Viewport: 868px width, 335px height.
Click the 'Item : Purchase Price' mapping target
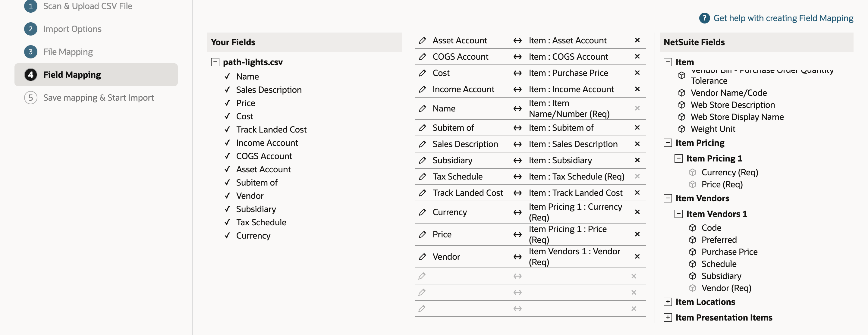point(568,73)
